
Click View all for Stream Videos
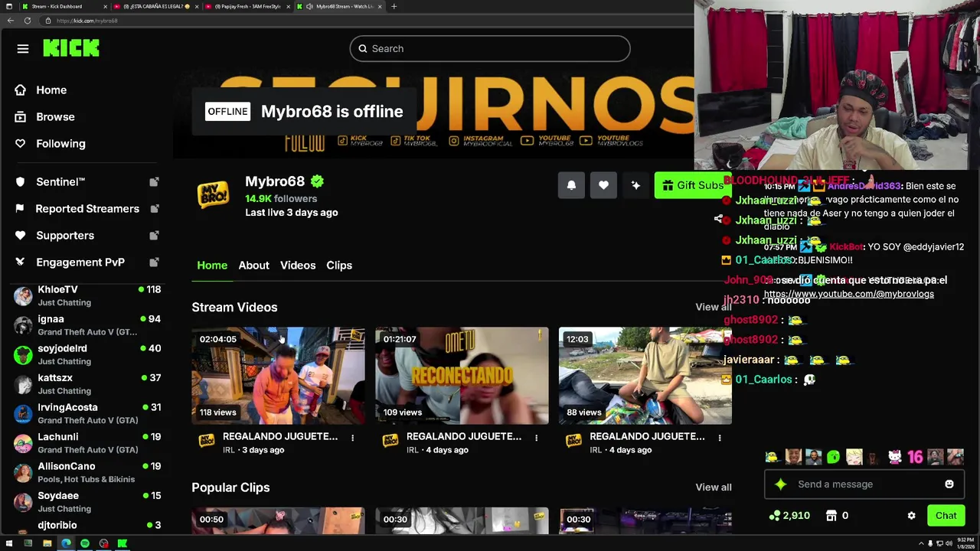pyautogui.click(x=713, y=307)
